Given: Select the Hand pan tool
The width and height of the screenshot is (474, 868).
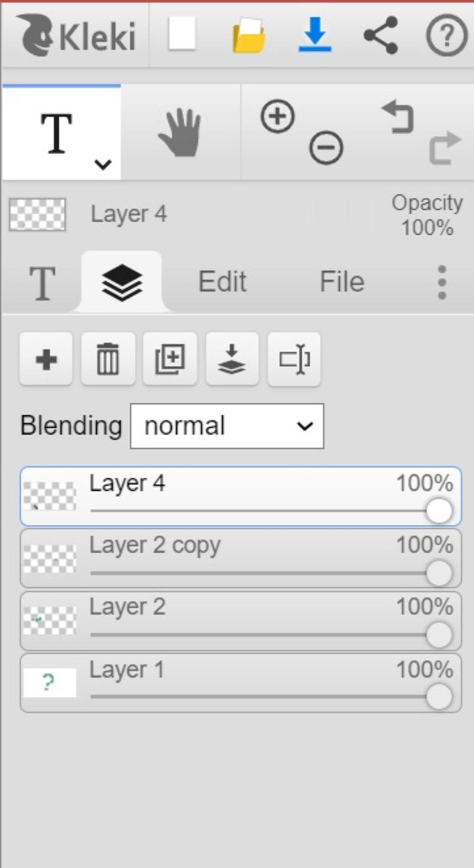Looking at the screenshot, I should (180, 133).
